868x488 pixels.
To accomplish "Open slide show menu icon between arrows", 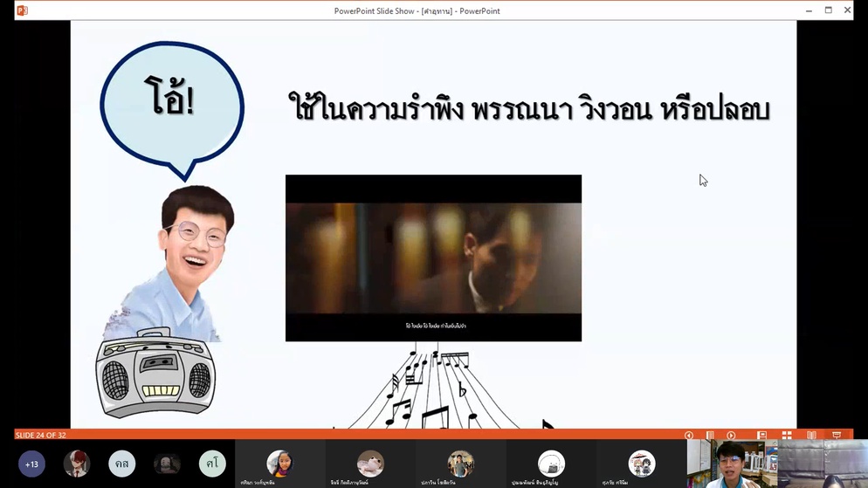I will click(x=710, y=436).
